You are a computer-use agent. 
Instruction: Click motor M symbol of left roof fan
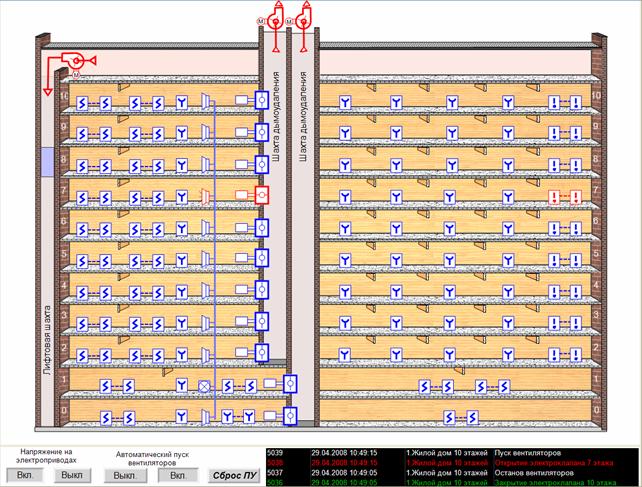pos(261,21)
